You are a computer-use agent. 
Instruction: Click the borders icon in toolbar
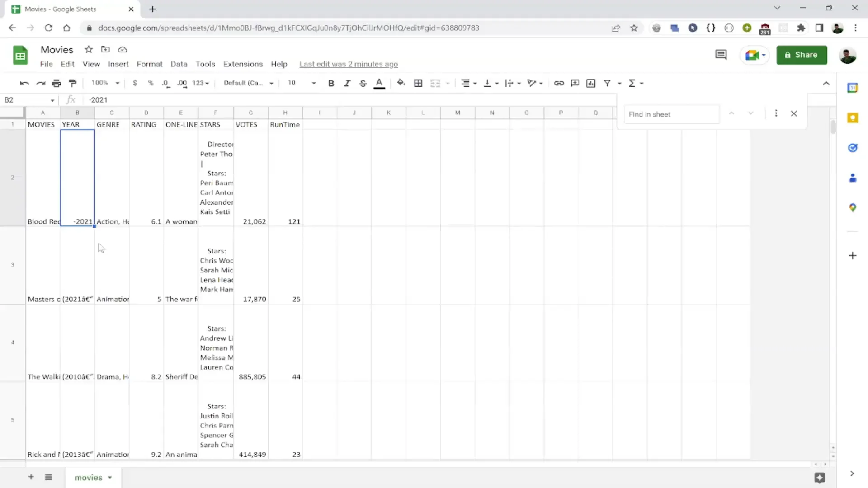point(418,83)
